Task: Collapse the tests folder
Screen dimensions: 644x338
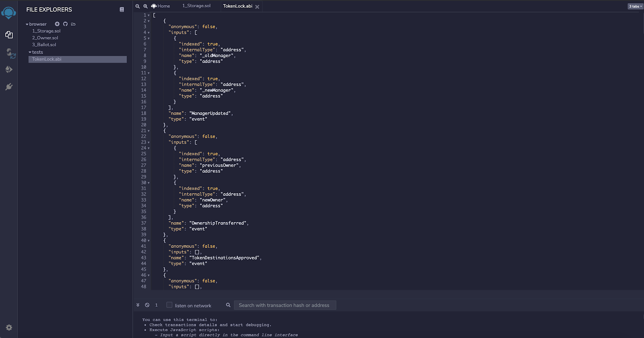Action: point(30,52)
